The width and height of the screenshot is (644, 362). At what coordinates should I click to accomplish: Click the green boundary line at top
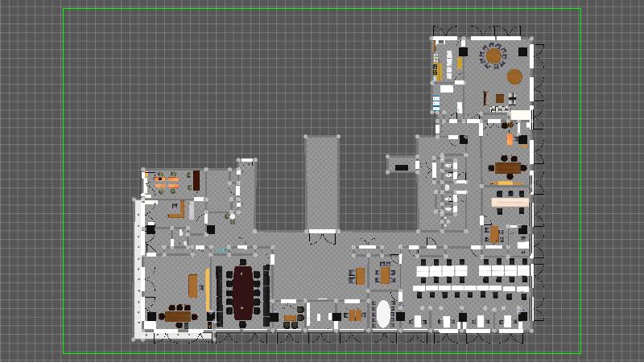(x=322, y=9)
